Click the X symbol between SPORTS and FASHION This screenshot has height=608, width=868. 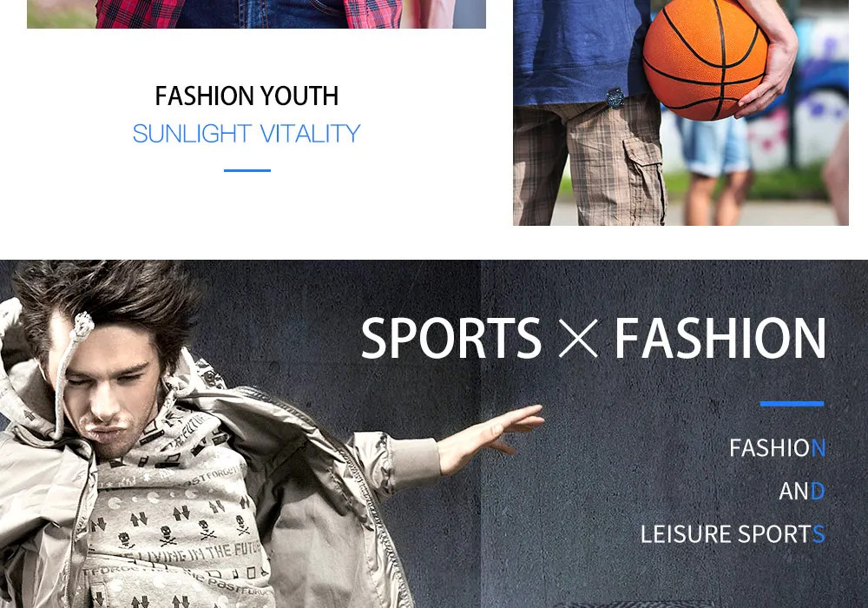(x=578, y=338)
